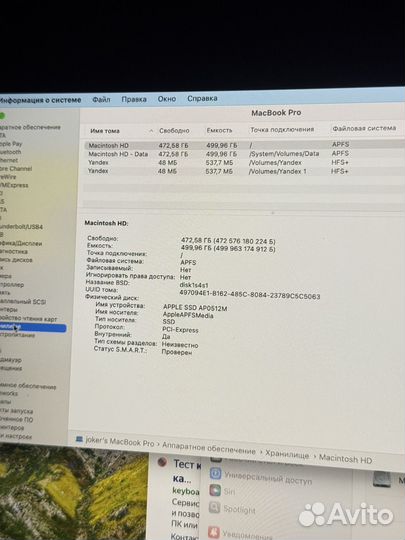Viewport: 405px width, 540px height.
Task: Click Аппаратное обеспечение in the path bar
Action: tap(209, 448)
